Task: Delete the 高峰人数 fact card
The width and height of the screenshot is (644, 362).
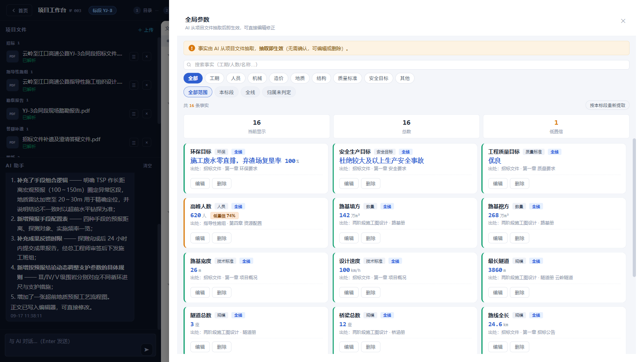Action: (222, 239)
